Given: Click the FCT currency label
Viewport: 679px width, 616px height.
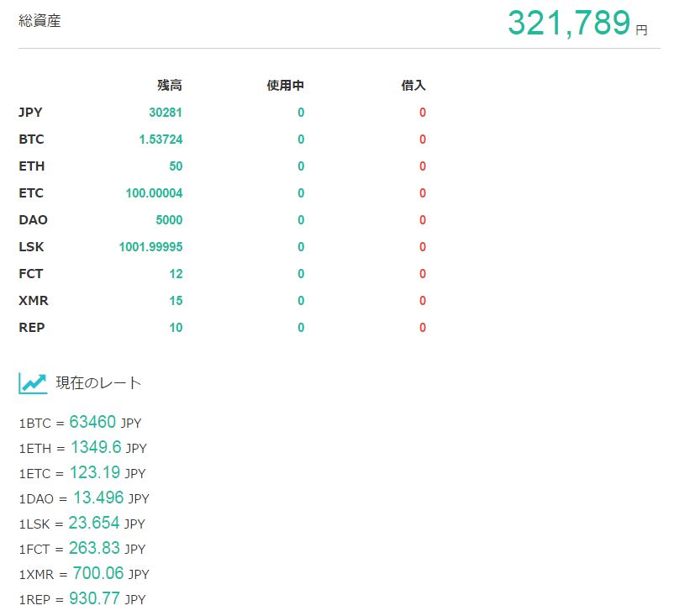Looking at the screenshot, I should tap(30, 274).
